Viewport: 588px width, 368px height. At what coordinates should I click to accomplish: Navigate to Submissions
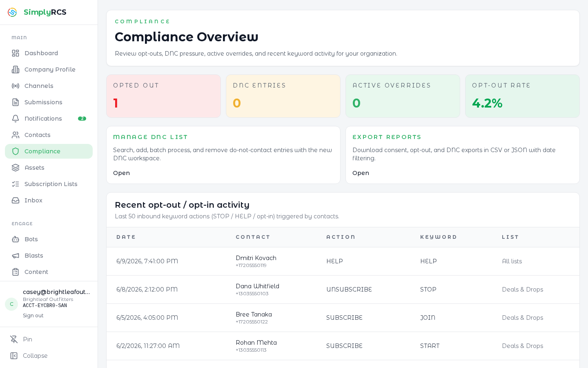click(49, 102)
